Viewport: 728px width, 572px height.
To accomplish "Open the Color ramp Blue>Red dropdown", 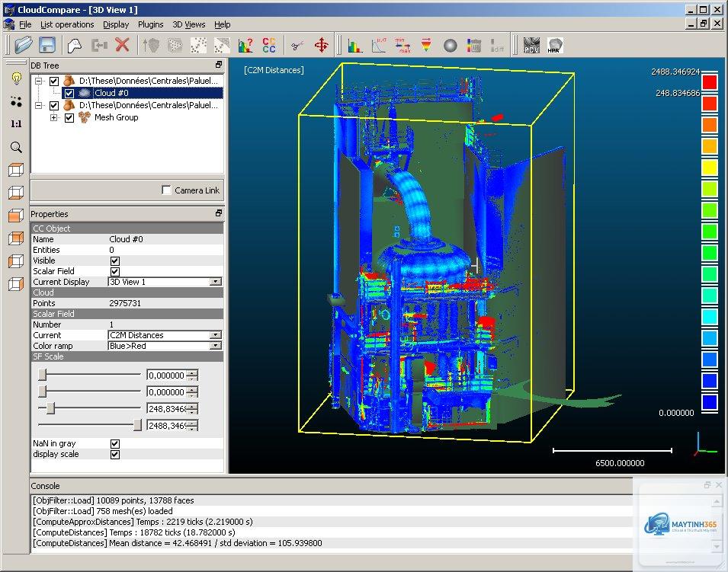I will tap(165, 346).
